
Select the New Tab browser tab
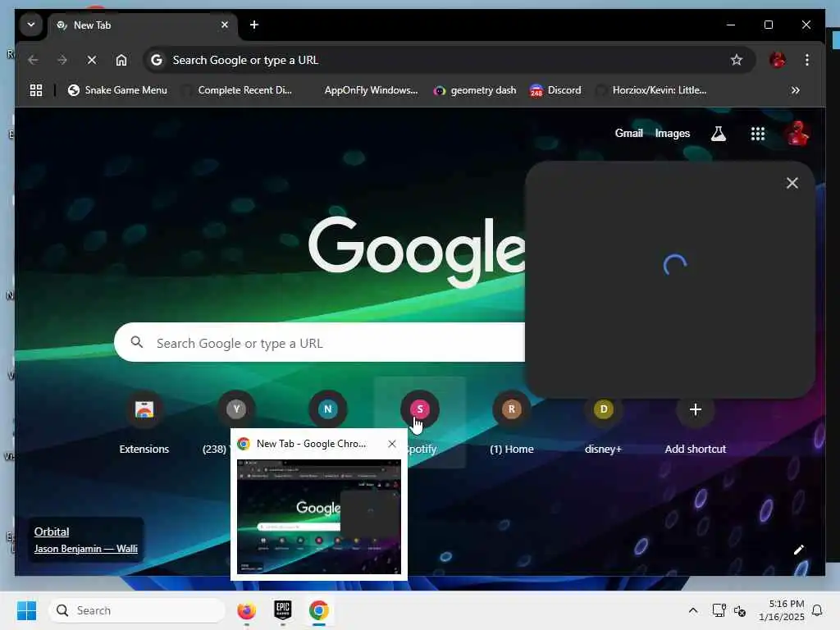(x=144, y=25)
